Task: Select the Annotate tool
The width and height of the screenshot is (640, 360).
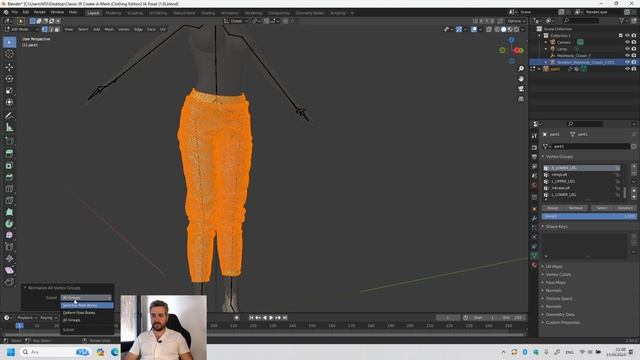Action: [9, 116]
